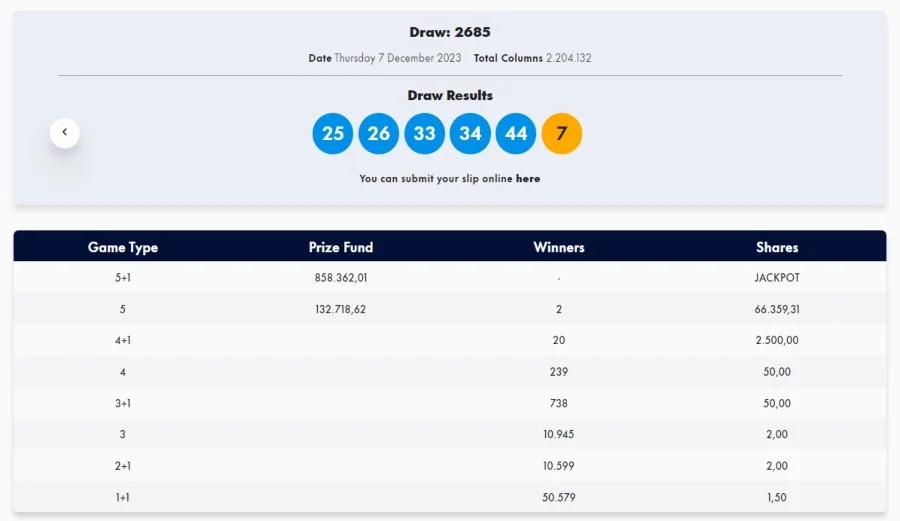Image resolution: width=900 pixels, height=521 pixels.
Task: Click the date Thursday 7 December 2023
Action: tap(398, 58)
